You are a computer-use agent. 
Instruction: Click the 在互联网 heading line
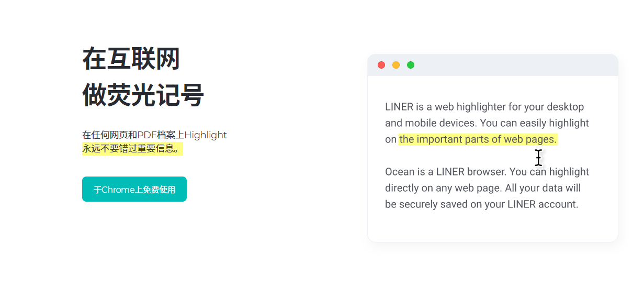point(131,58)
